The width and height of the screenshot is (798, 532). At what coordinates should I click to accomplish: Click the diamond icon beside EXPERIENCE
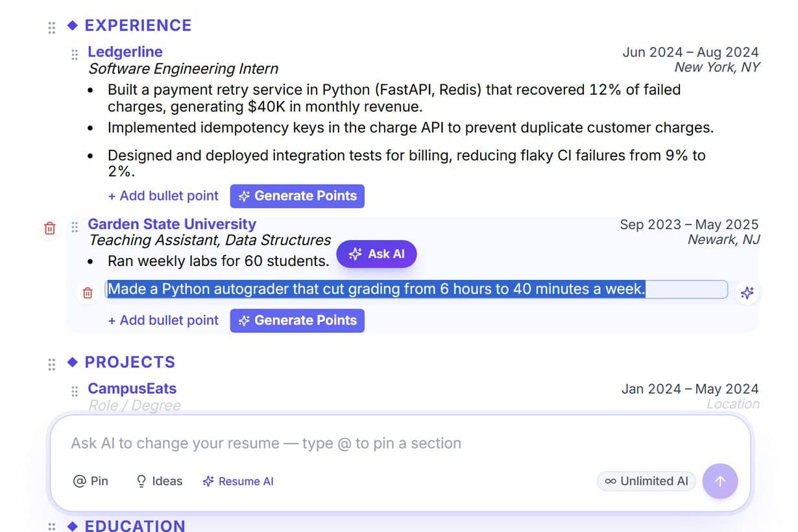[x=73, y=25]
